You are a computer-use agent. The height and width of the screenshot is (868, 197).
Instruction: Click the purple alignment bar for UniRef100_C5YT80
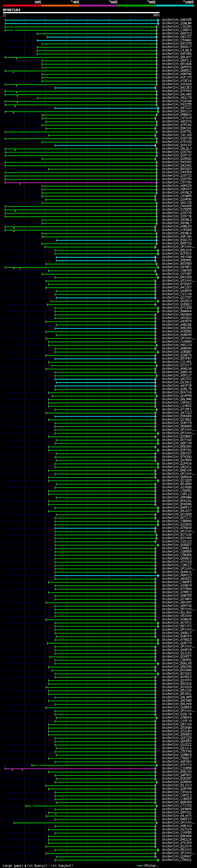point(81,183)
